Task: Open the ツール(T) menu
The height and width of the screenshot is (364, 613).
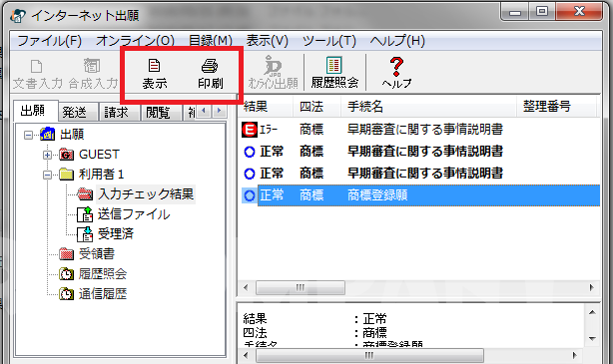Action: pyautogui.click(x=329, y=41)
